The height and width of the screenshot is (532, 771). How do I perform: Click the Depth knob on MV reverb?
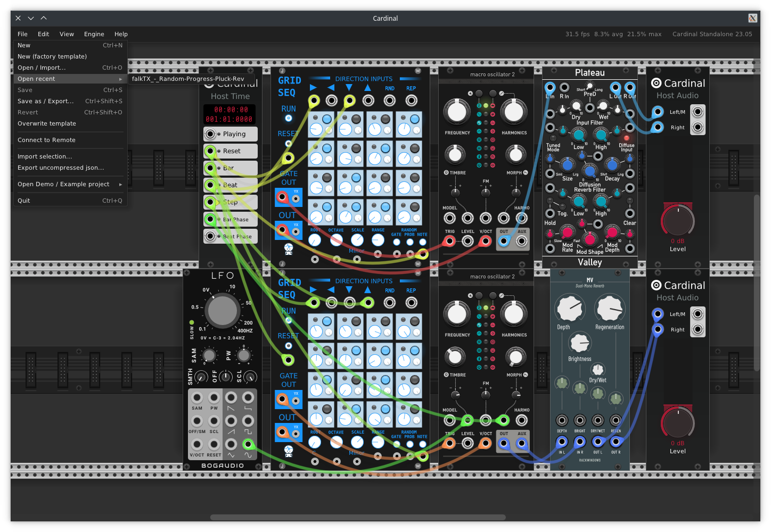point(570,309)
